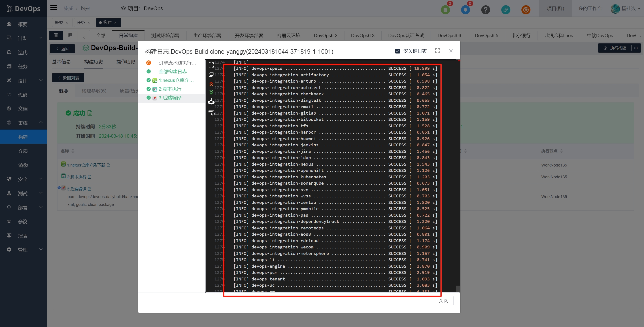Screen dimensions: 644x327
Task: Toggle the hamburger sidebar menu
Action: pos(53,8)
